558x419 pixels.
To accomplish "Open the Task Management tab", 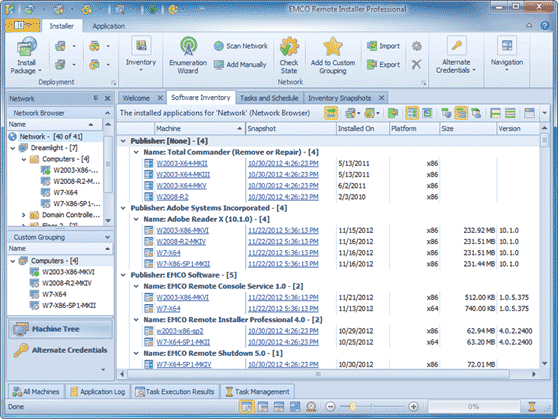I will [x=257, y=392].
